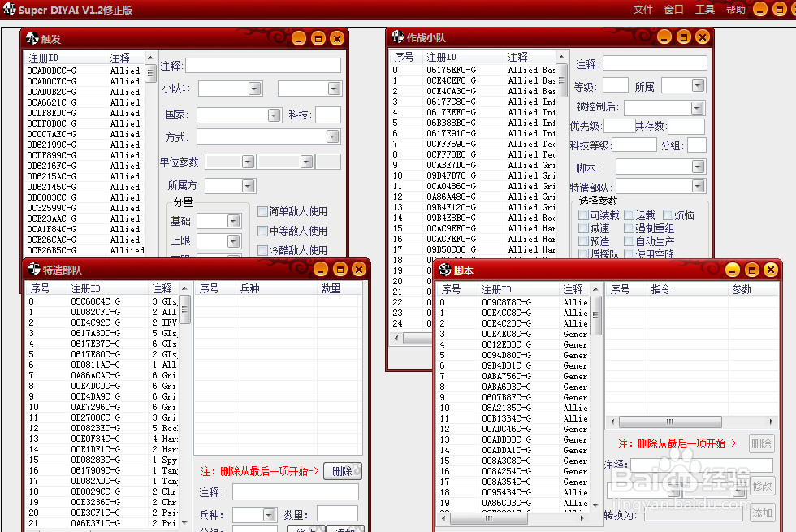Enable the 可装载 option in 选择参数

coord(583,215)
